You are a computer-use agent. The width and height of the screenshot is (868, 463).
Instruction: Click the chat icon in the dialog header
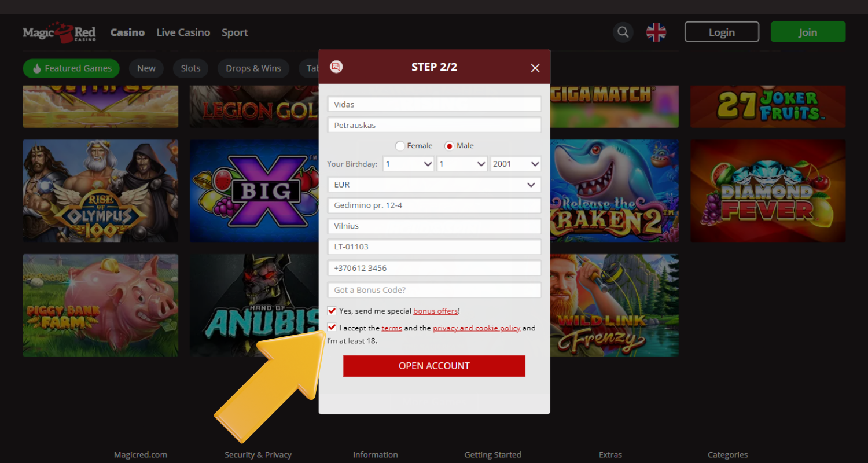pyautogui.click(x=336, y=67)
